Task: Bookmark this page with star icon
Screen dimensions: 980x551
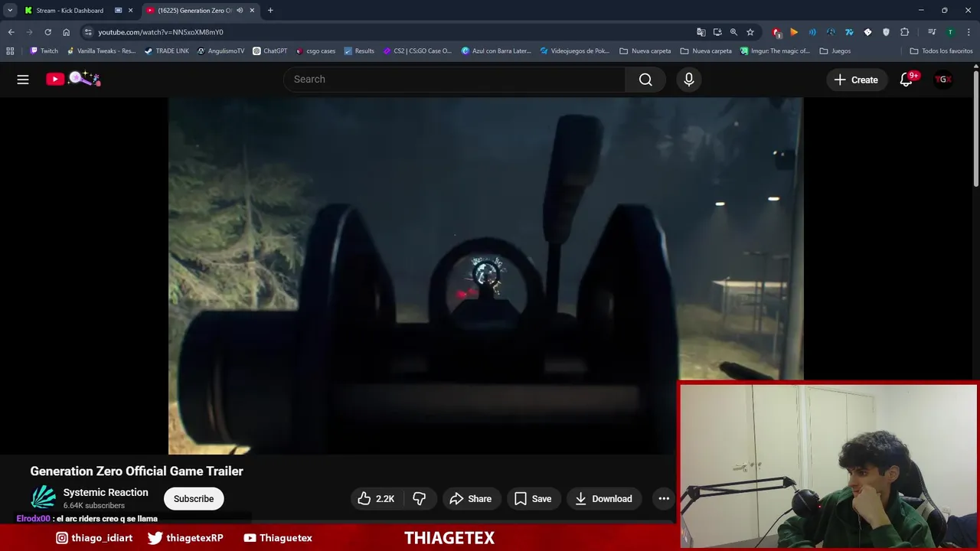Action: [750, 32]
